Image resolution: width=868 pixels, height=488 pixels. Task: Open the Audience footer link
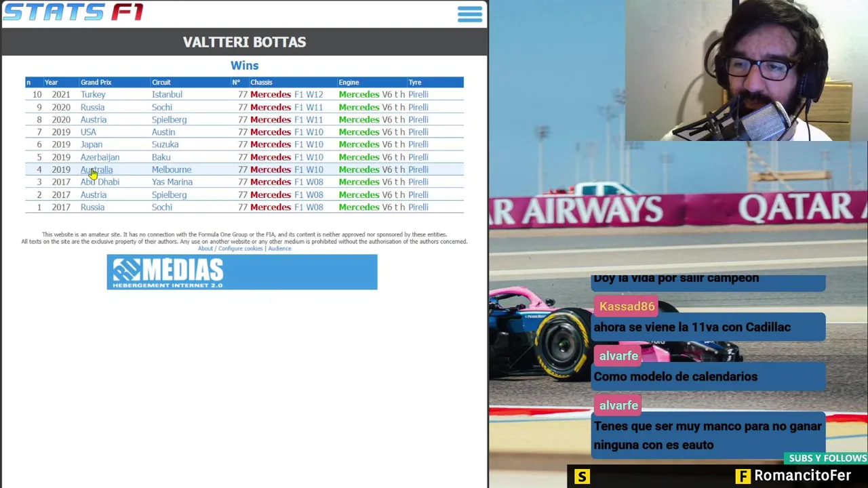(279, 249)
